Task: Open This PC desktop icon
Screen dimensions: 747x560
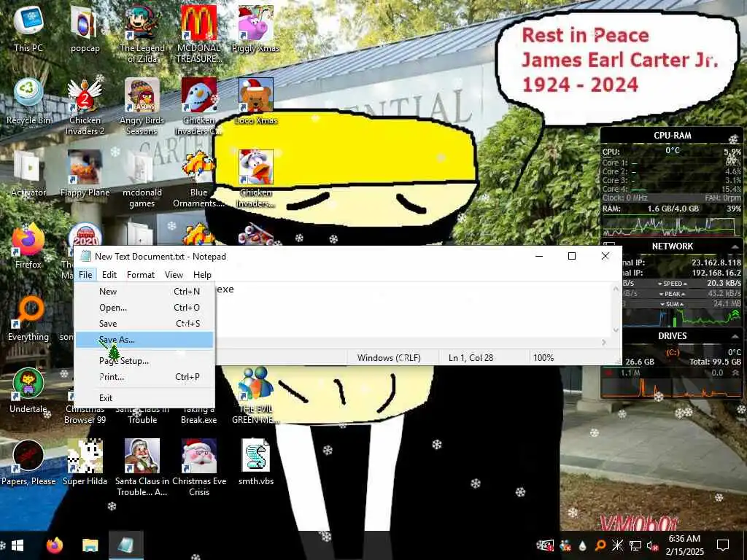Action: tap(28, 28)
